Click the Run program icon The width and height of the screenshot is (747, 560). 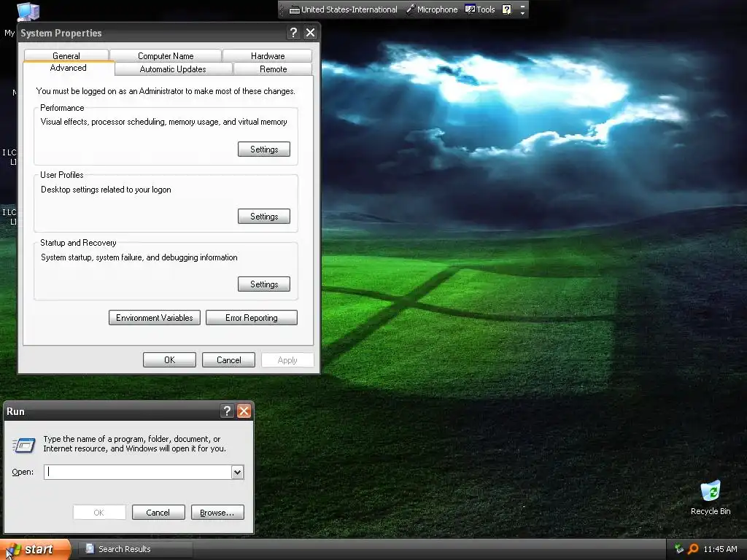23,445
